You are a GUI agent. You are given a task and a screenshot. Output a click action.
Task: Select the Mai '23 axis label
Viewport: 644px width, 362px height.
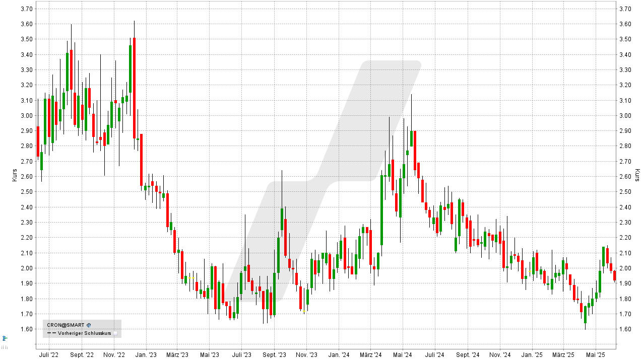click(x=210, y=355)
